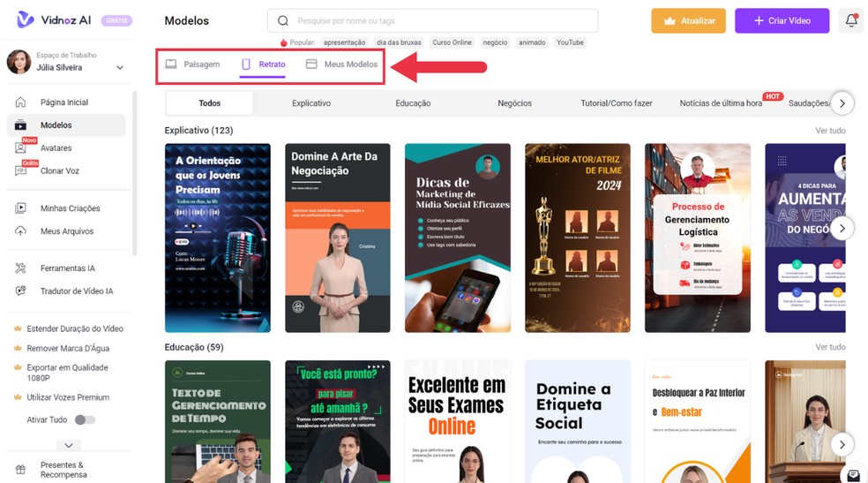Click the Meus Arquivos upload icon
This screenshot has width=868, height=483.
[20, 231]
